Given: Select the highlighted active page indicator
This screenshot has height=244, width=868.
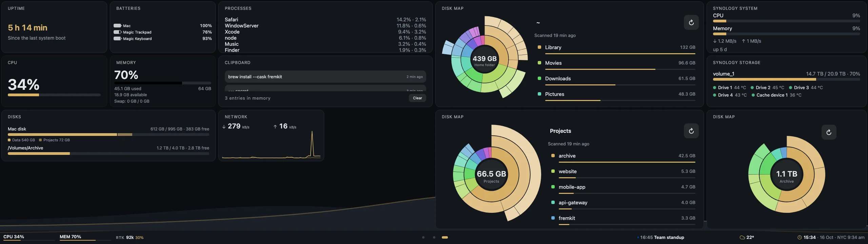Looking at the screenshot, I should [445, 237].
